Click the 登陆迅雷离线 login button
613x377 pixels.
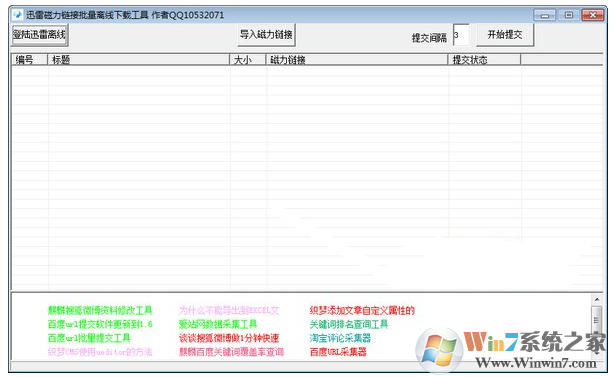(x=39, y=35)
